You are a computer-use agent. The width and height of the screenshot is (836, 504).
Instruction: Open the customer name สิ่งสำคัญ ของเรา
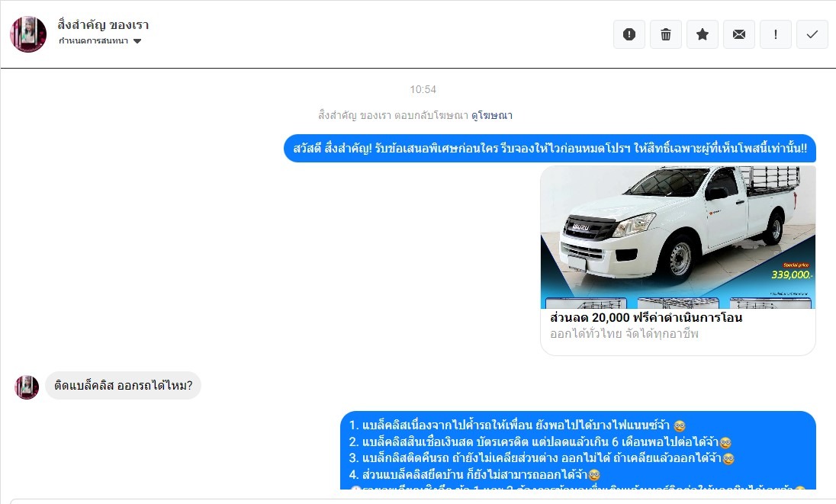point(103,24)
